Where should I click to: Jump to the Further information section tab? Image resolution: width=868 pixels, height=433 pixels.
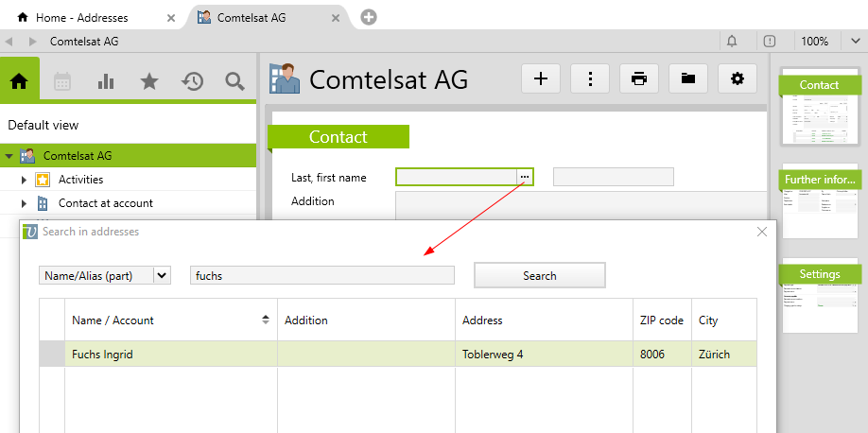820,180
